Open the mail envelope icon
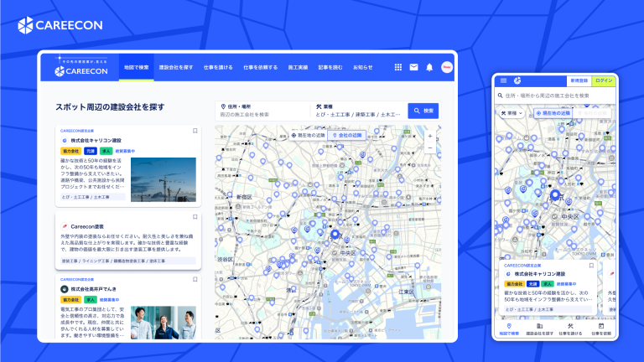The image size is (644, 362). coord(413,67)
